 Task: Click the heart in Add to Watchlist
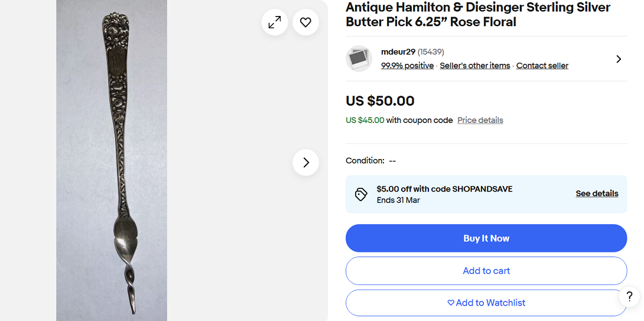click(x=451, y=303)
